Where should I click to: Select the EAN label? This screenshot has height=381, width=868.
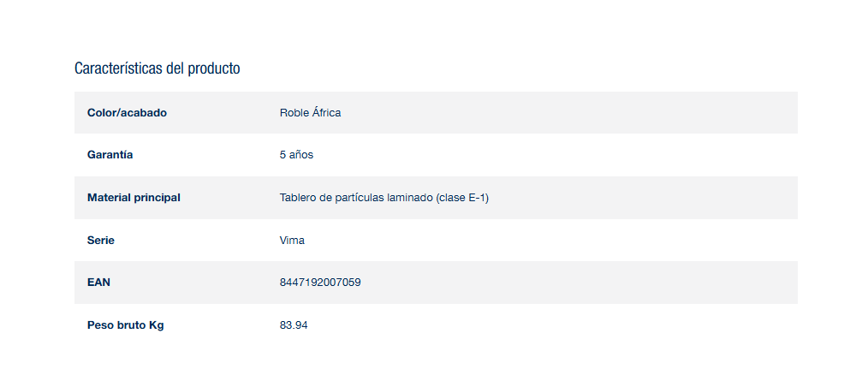click(98, 283)
